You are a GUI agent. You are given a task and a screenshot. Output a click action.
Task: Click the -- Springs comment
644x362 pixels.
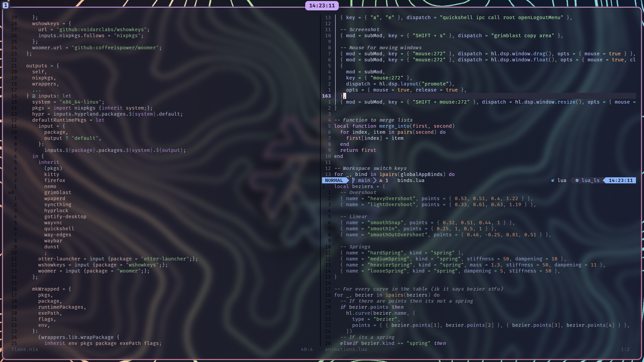point(355,247)
